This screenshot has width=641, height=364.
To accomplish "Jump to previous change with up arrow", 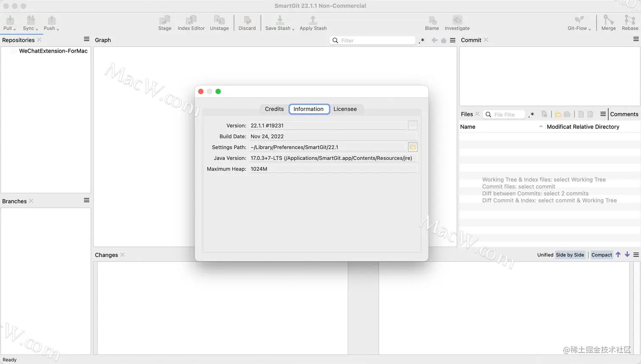I will [618, 255].
